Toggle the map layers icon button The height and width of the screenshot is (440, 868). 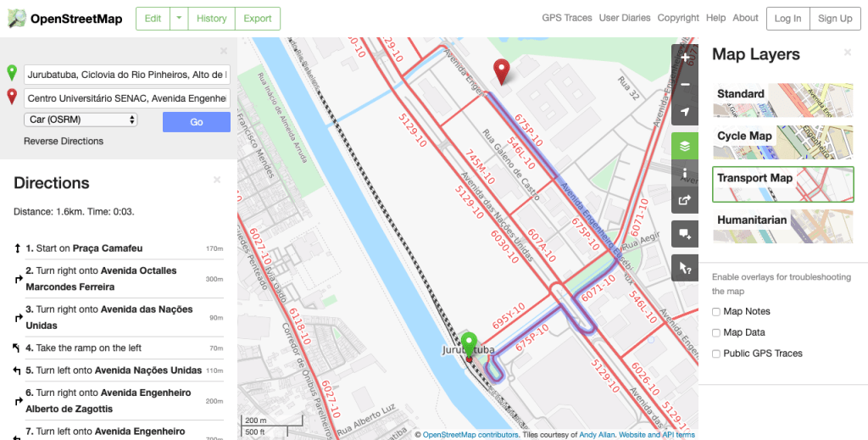[684, 146]
